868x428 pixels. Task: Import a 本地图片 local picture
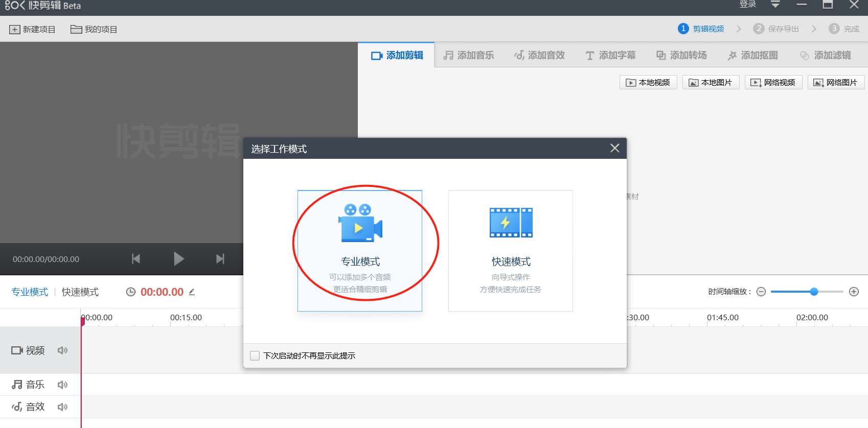(x=711, y=82)
